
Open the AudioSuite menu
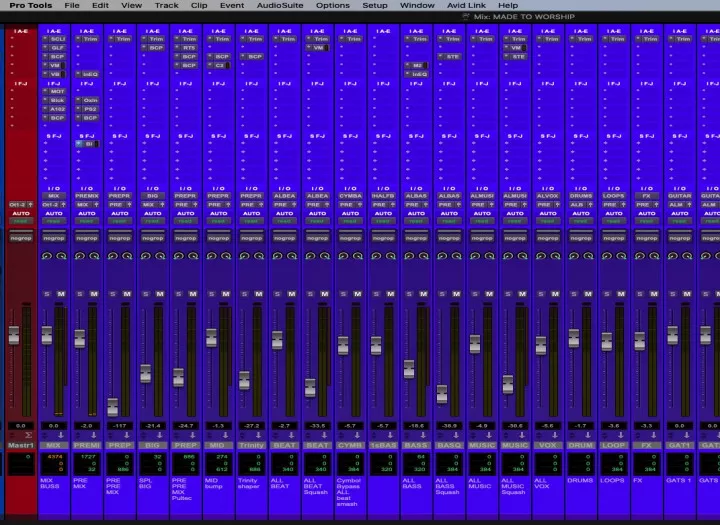point(280,6)
